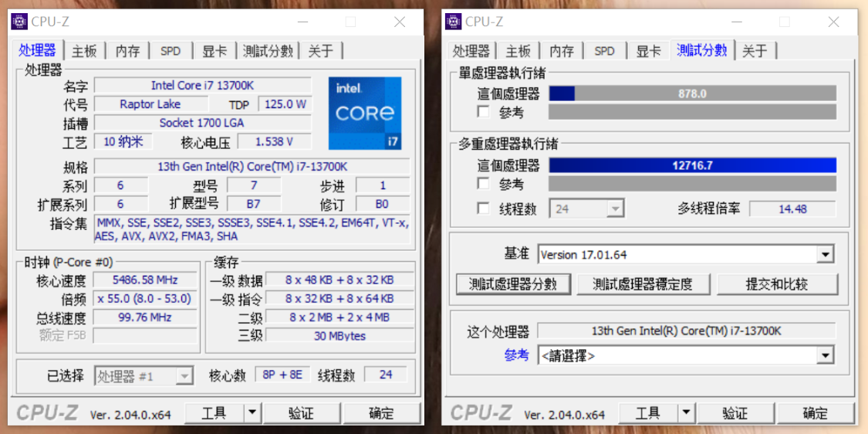
Task: Click the 核心电压 value 1.538 V
Action: [274, 141]
